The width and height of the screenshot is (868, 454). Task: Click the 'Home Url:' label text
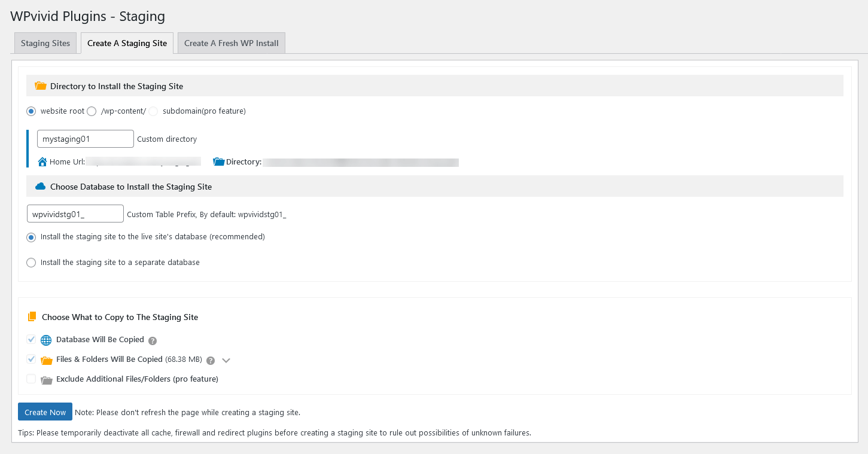tap(67, 162)
